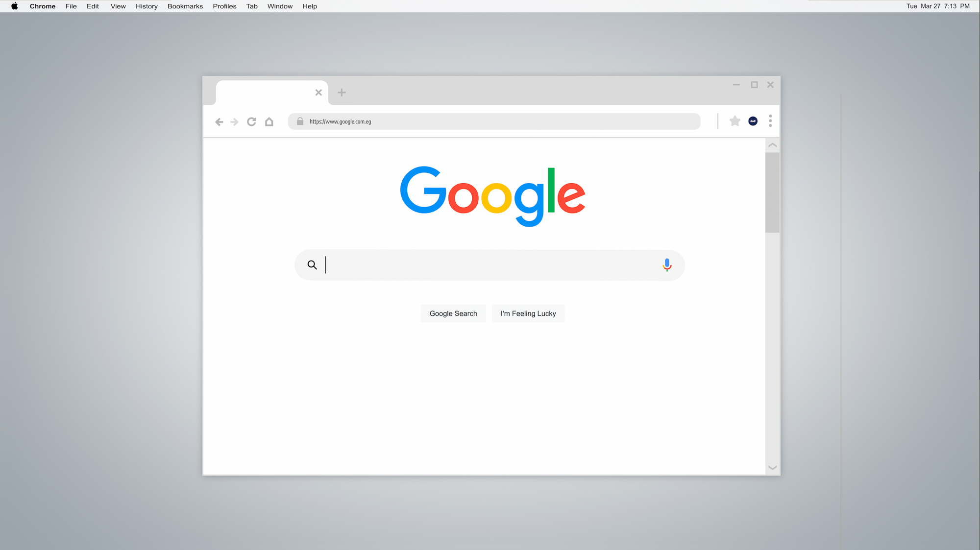Image resolution: width=980 pixels, height=550 pixels.
Task: Click the new tab plus button
Action: click(x=342, y=92)
